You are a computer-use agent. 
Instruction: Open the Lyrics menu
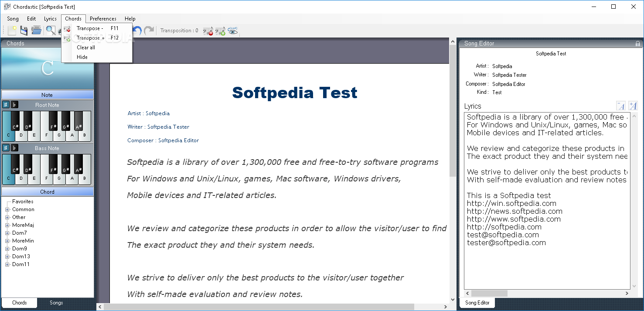pyautogui.click(x=50, y=19)
